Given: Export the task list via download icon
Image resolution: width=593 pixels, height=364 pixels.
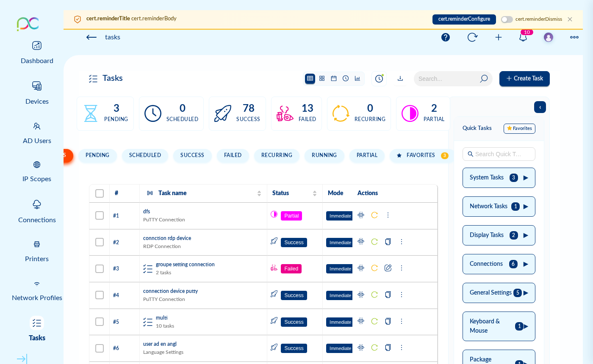Looking at the screenshot, I should coord(400,79).
